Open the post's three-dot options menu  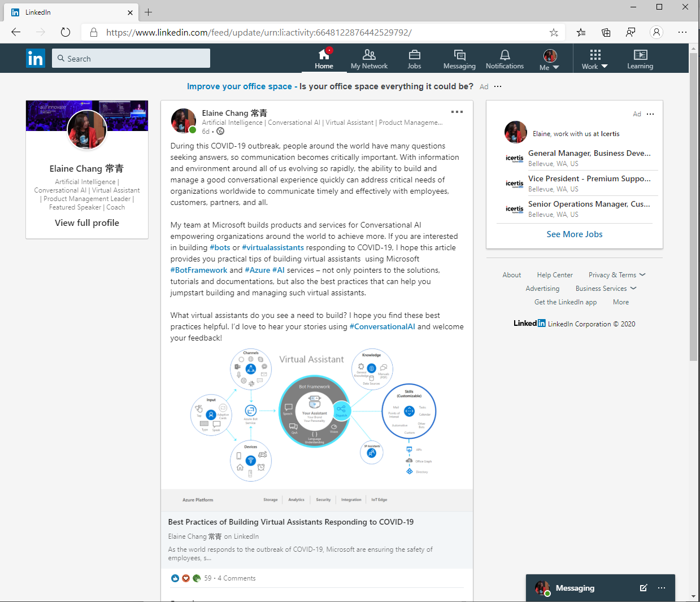click(457, 112)
